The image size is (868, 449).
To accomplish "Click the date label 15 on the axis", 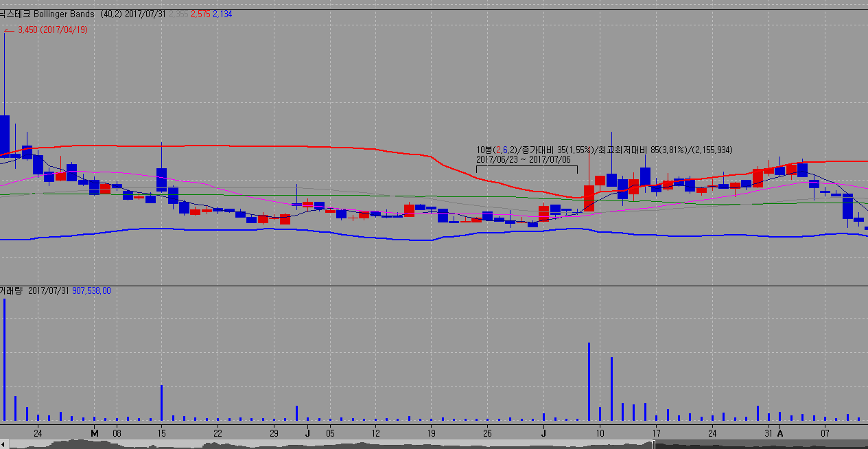I will 161,433.
